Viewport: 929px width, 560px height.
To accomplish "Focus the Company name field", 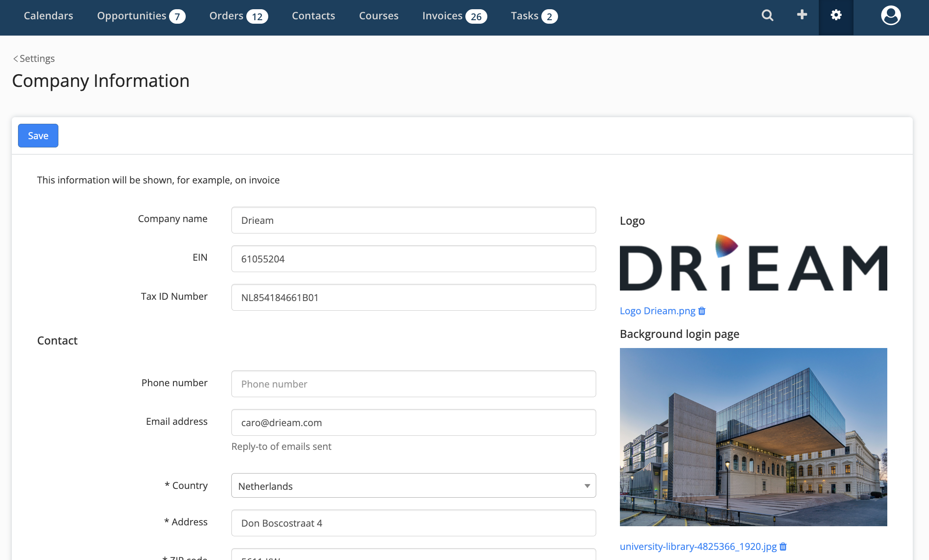I will point(414,220).
